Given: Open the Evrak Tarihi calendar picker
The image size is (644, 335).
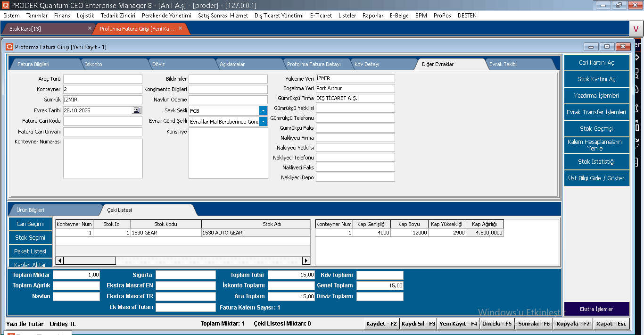Looking at the screenshot, I should (x=136, y=110).
